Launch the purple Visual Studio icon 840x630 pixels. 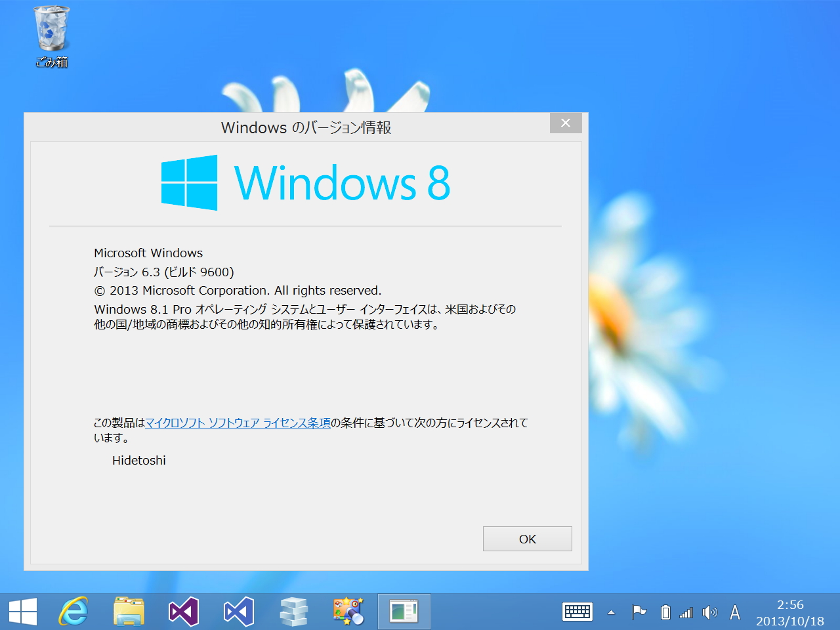tap(183, 611)
